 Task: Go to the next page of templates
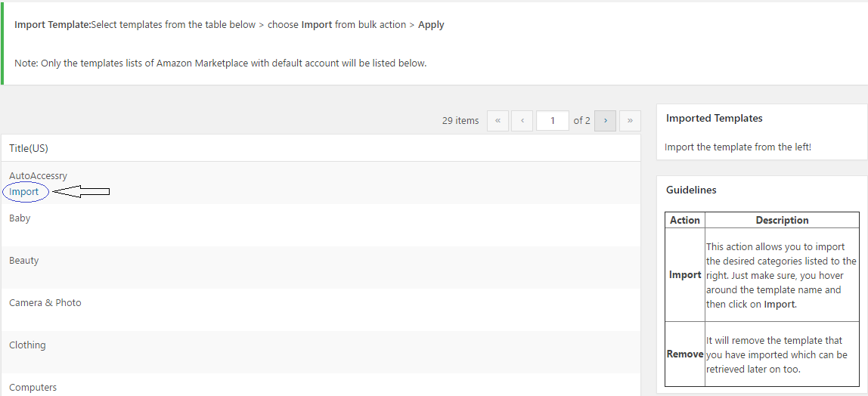pos(605,121)
